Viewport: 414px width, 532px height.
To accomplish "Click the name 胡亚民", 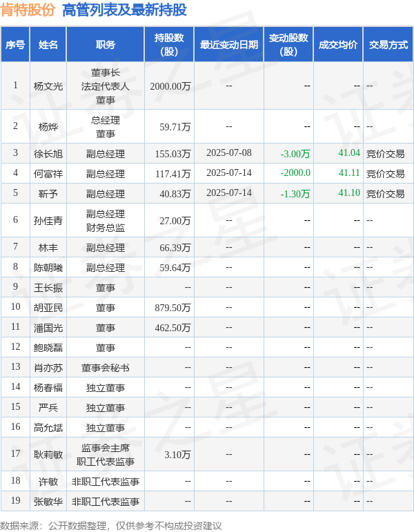I will 48,308.
